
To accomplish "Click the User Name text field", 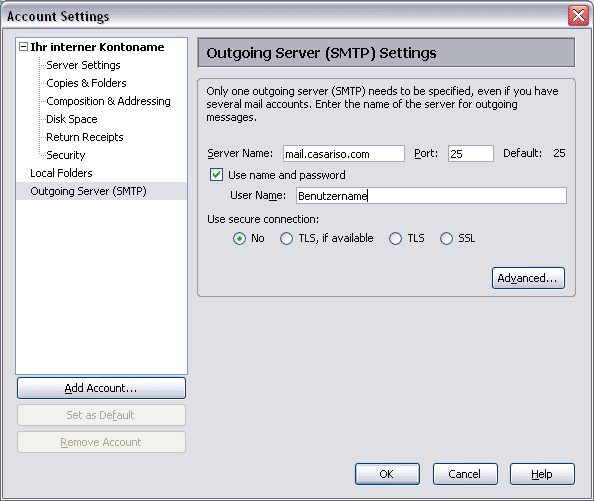I will pos(431,196).
